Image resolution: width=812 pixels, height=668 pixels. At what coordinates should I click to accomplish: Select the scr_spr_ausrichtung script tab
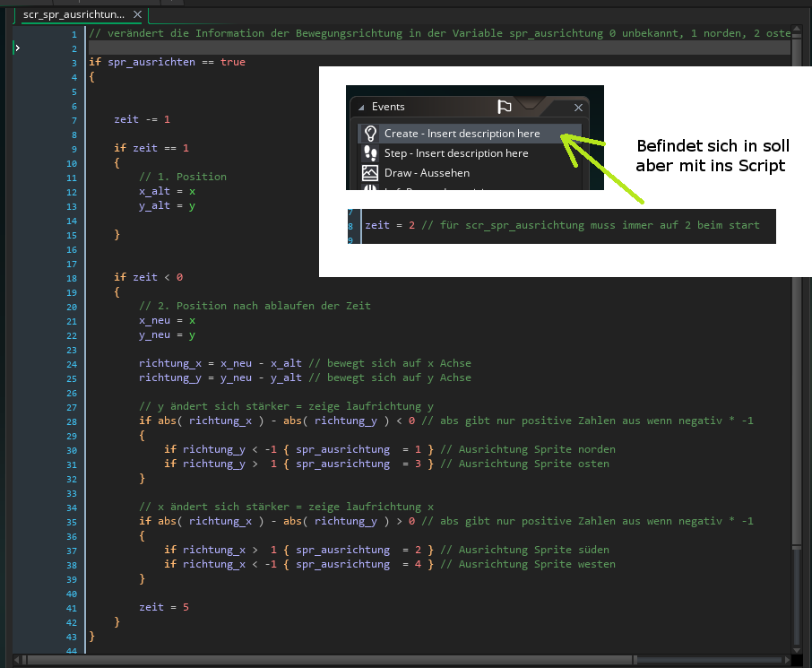pos(73,15)
